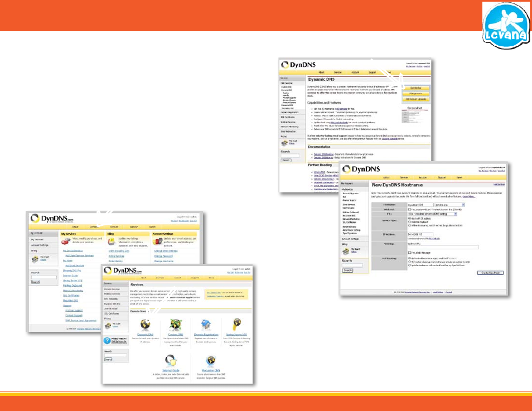
Task: Click the Hostname text field
Action: 420,205
